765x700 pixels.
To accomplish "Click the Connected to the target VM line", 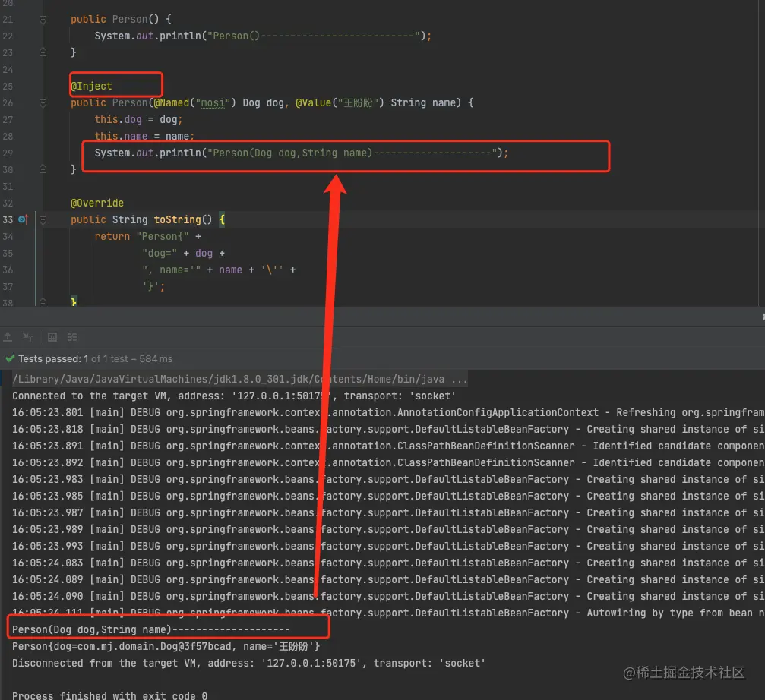I will (x=234, y=396).
